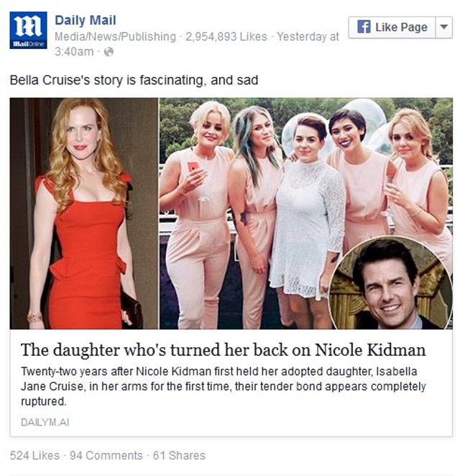This screenshot has height=476, width=460.
Task: Open the DAILYM.AI source link
Action: tap(45, 422)
